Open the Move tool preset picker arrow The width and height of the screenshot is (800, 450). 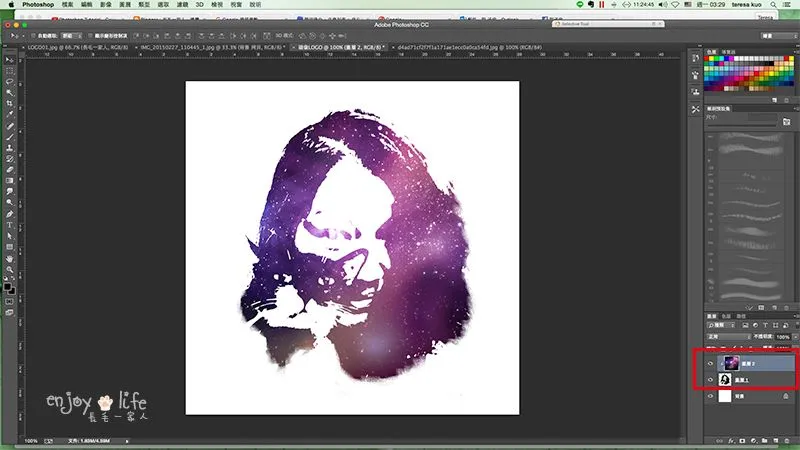23,36
